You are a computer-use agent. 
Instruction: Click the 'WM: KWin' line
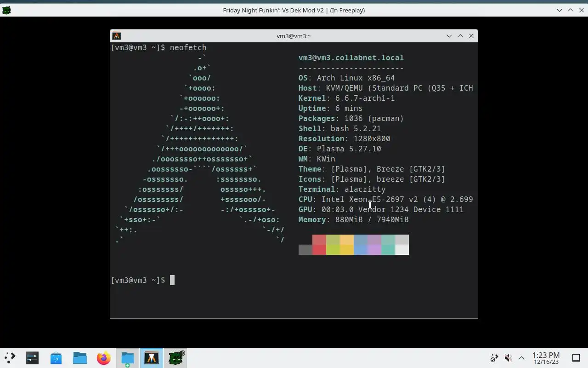(x=317, y=159)
